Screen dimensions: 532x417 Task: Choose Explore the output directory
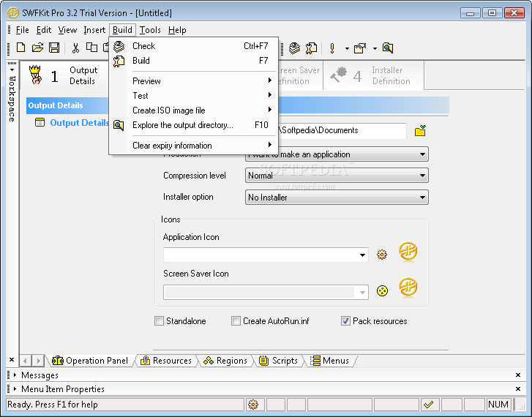click(x=193, y=125)
